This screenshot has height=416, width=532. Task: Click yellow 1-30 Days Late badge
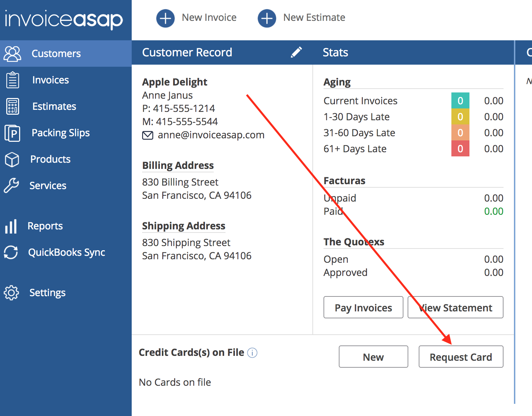coord(460,116)
